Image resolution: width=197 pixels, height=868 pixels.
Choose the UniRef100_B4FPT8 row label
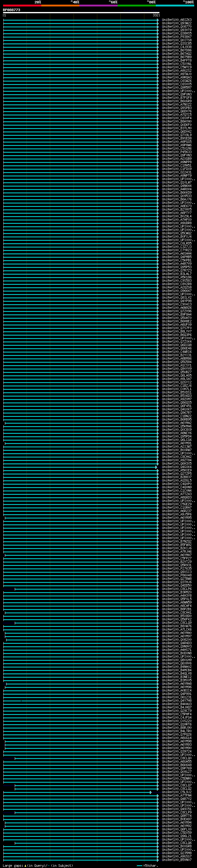(x=177, y=61)
